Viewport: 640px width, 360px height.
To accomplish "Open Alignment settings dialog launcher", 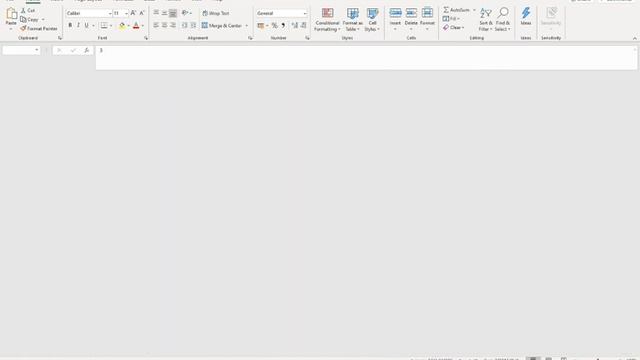I will pyautogui.click(x=250, y=38).
